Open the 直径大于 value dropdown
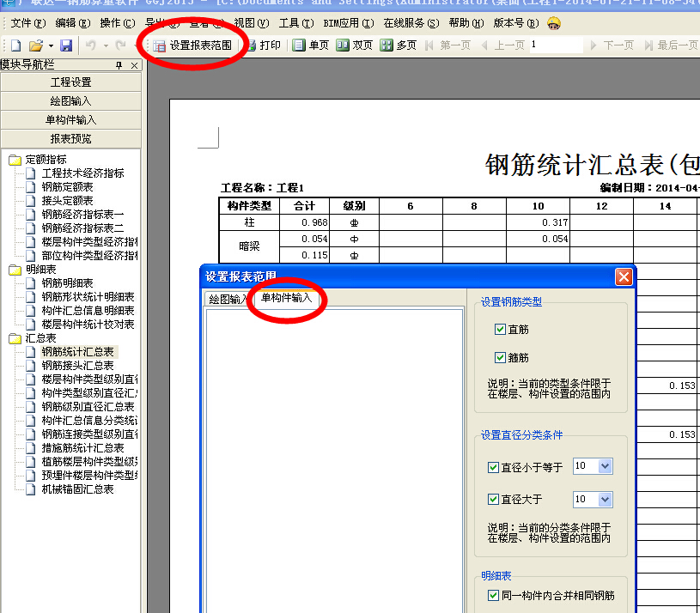700x613 pixels. click(x=605, y=499)
